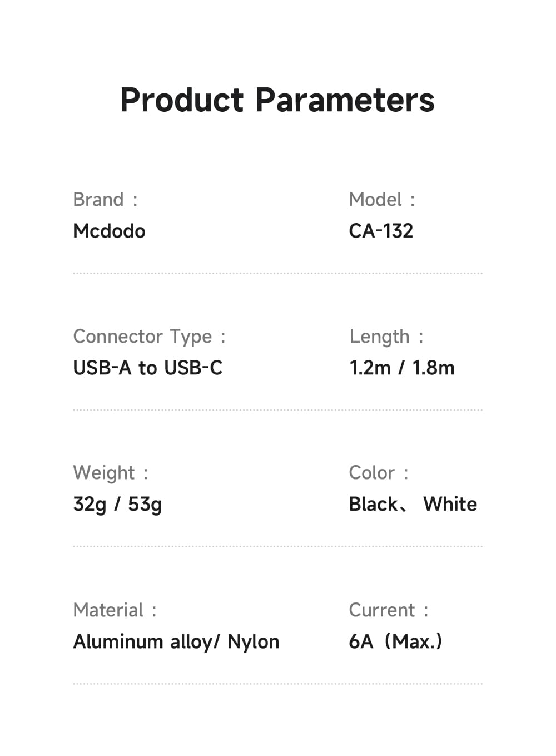Click the White color option text
Screen dimensions: 556x756
450,505
